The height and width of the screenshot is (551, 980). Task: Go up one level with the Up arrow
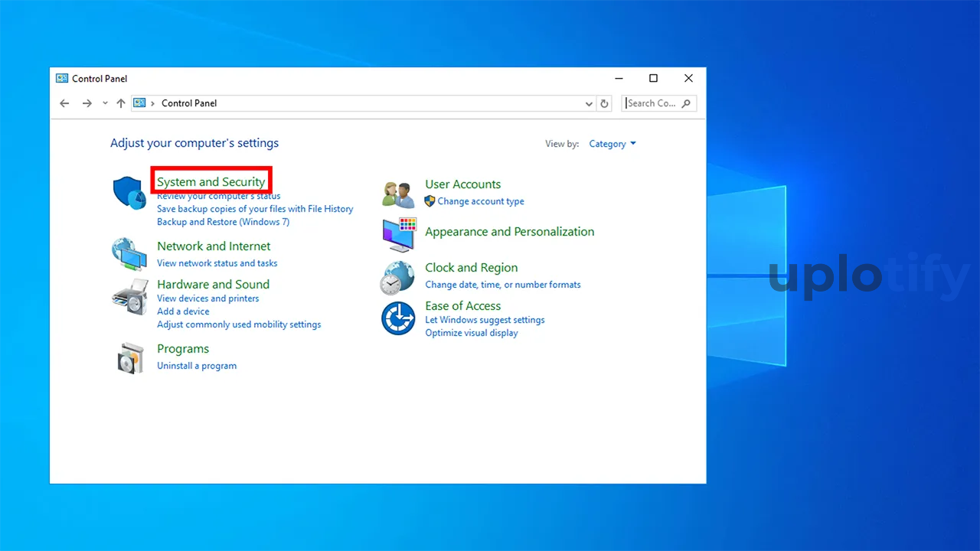point(121,103)
